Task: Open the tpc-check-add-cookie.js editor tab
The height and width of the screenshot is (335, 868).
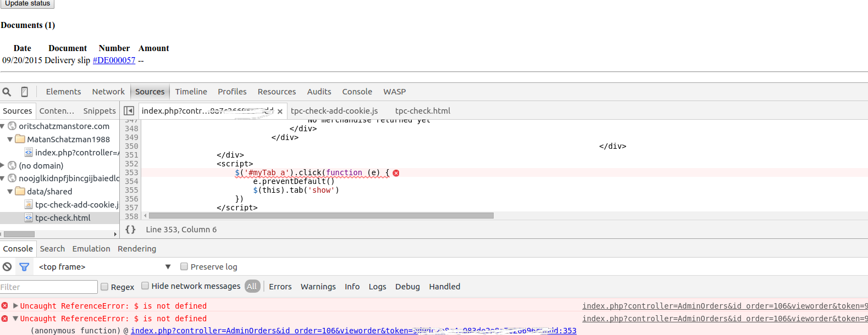Action: [x=334, y=111]
